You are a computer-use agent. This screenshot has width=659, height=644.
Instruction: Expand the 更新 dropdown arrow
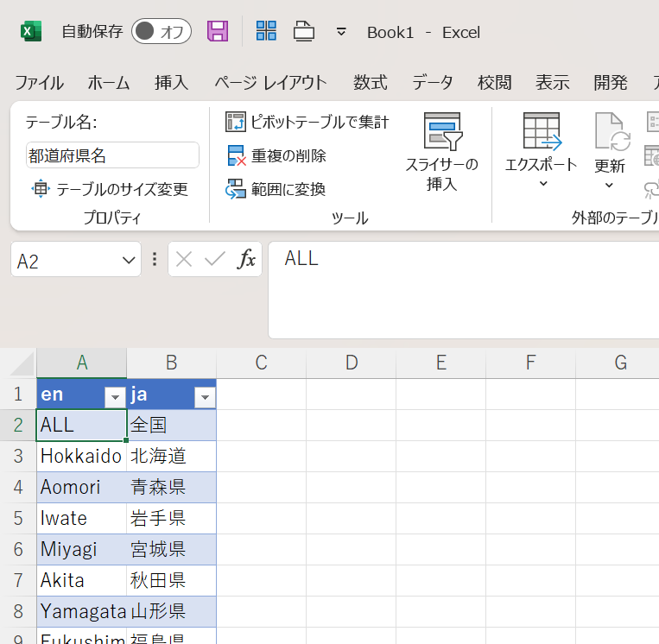click(609, 185)
